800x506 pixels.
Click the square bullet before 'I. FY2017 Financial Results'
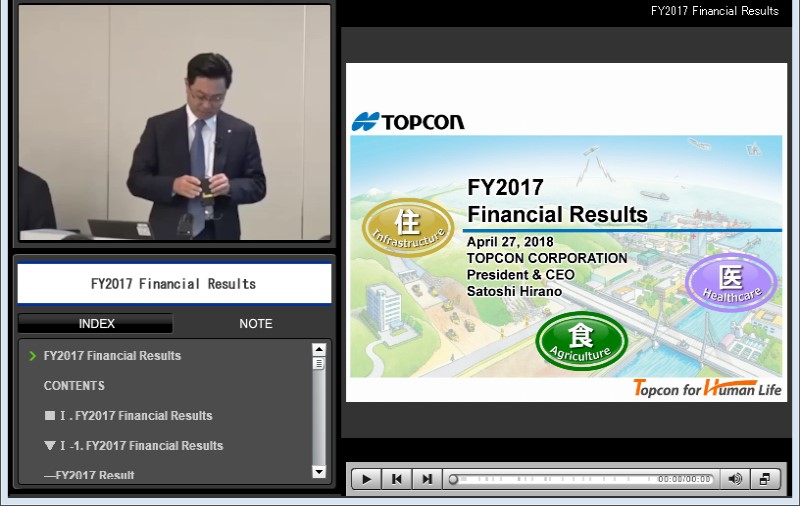click(49, 415)
